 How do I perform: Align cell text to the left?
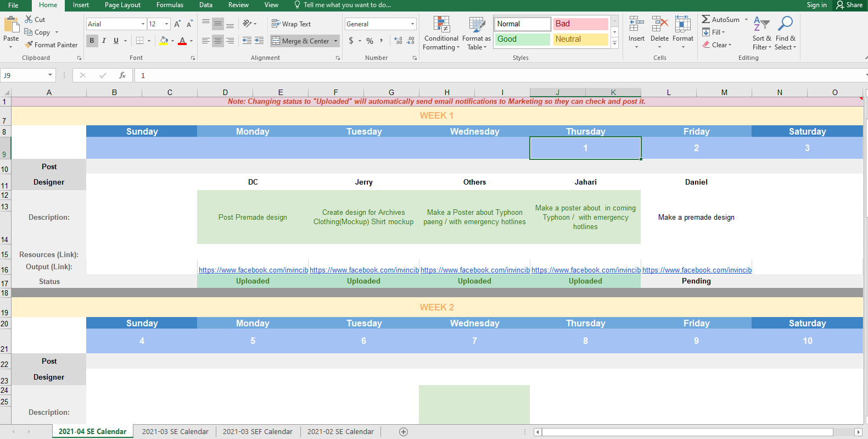(x=206, y=41)
